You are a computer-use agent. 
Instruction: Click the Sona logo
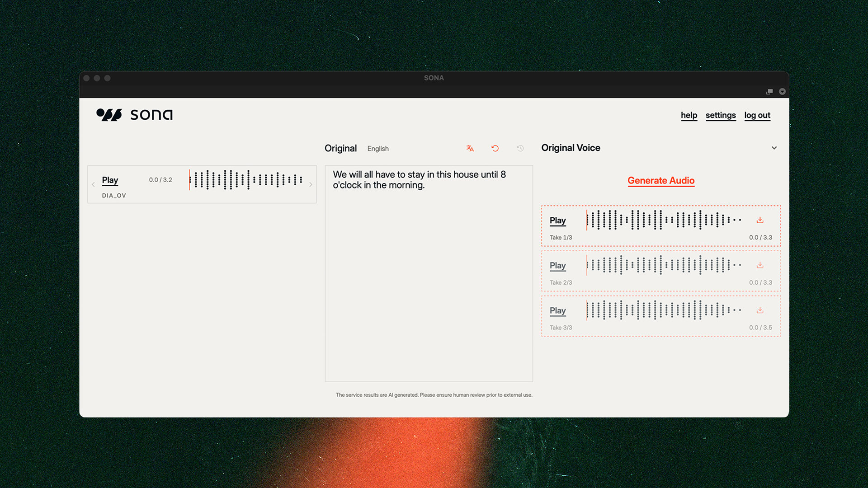click(x=134, y=115)
